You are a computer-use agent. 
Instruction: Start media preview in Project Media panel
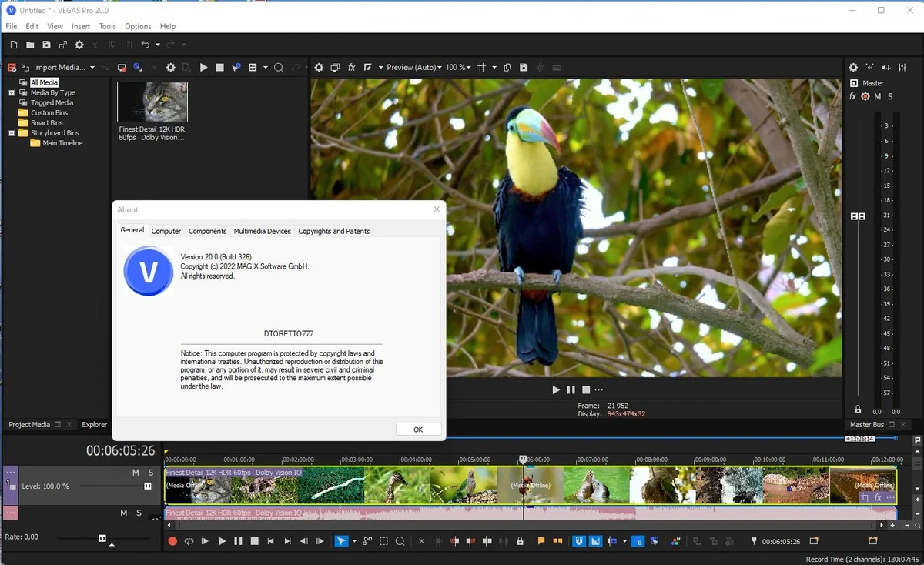click(x=203, y=68)
